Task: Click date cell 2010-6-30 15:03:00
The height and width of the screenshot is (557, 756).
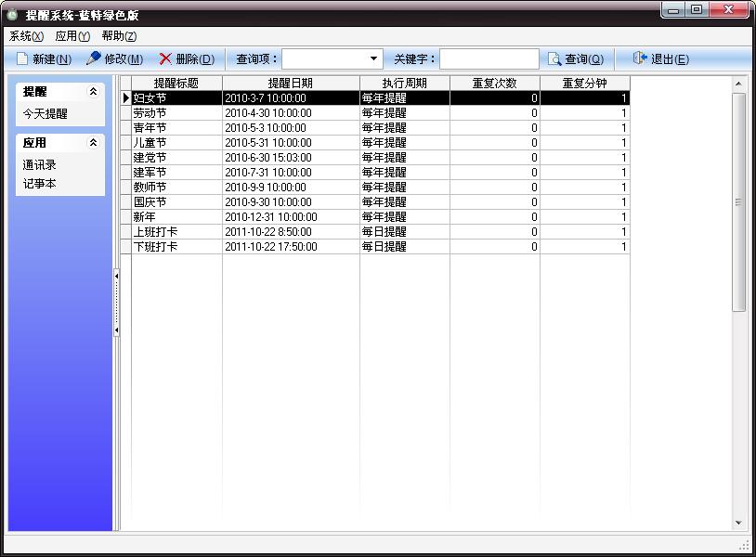Action: coord(291,158)
